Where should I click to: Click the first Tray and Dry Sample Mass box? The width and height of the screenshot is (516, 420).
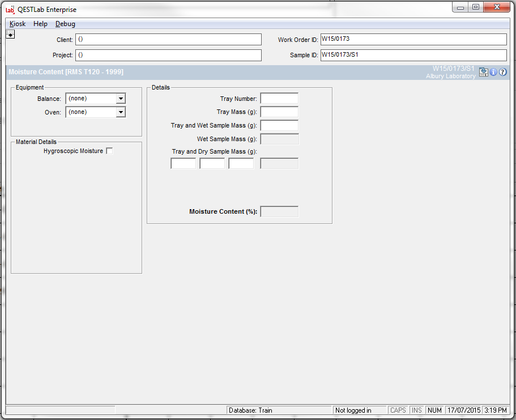click(x=183, y=164)
